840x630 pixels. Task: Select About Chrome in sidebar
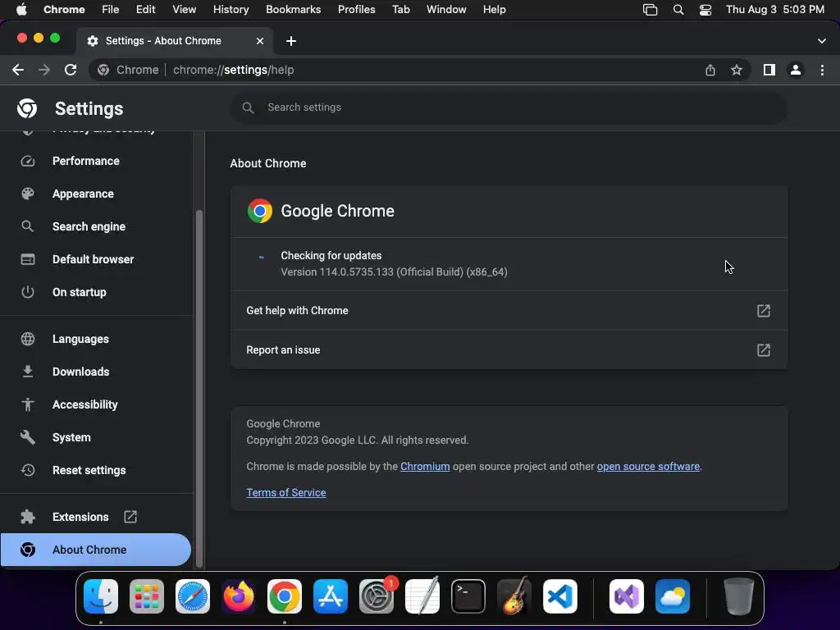(x=95, y=550)
